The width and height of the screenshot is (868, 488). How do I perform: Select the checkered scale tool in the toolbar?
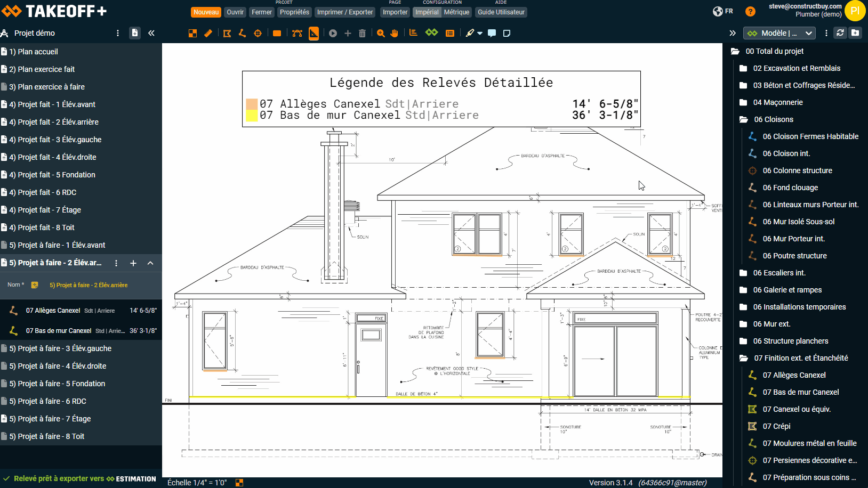click(192, 33)
